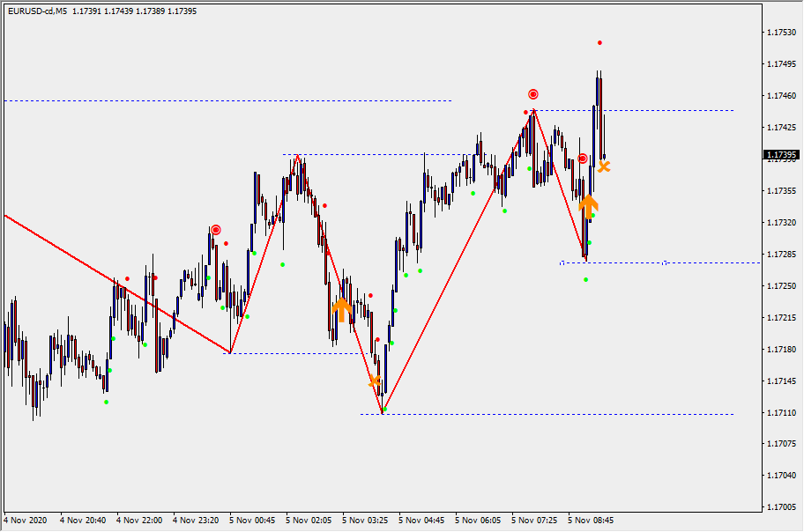Click the current price label 1.17395
Viewport: 804px width, 532px height.
click(x=782, y=155)
